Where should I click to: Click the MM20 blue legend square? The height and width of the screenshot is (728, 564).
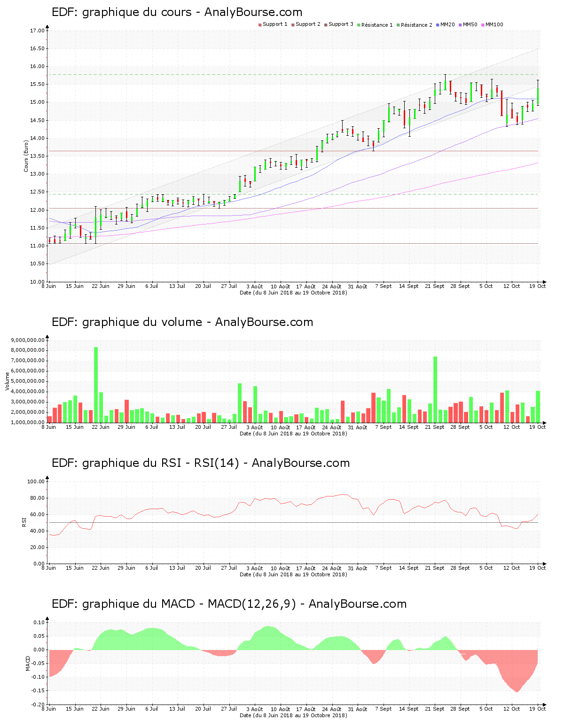(438, 25)
